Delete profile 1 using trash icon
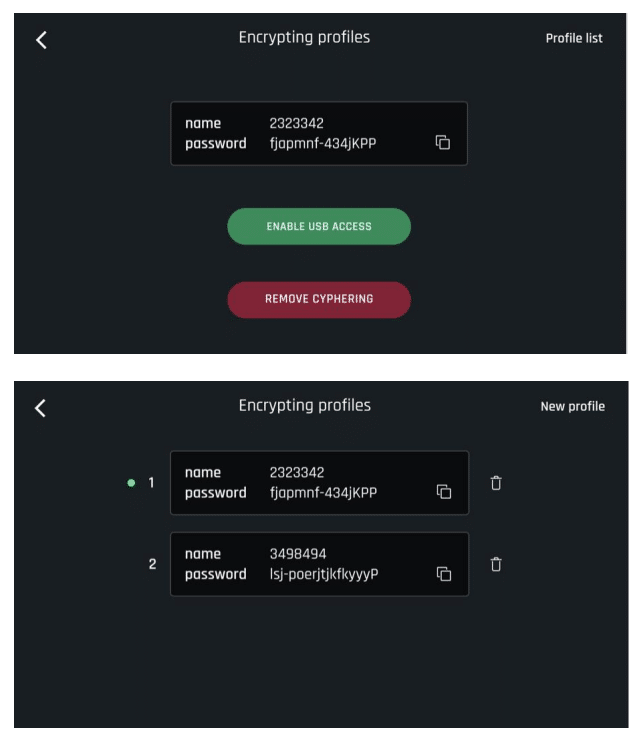643x743 pixels. [x=496, y=483]
